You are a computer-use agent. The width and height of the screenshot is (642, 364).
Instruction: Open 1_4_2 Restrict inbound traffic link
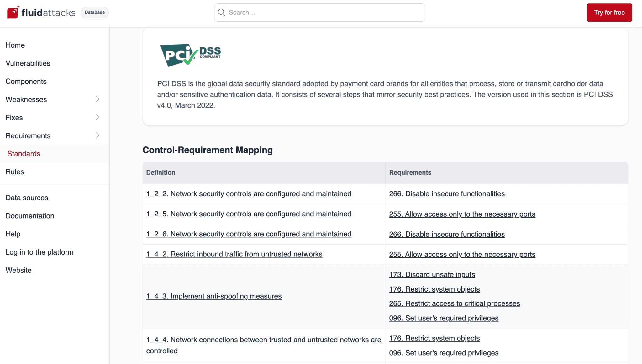click(x=234, y=254)
